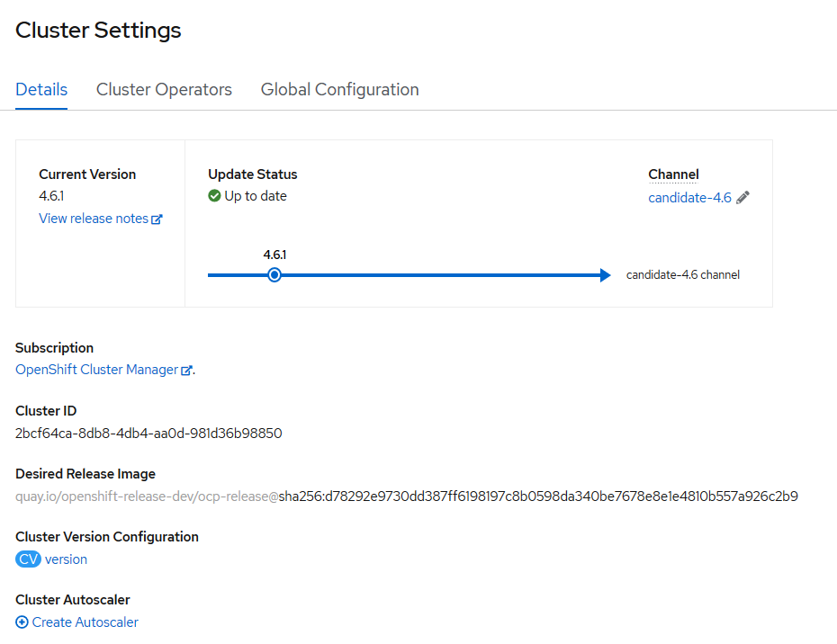
Task: Click the pencil icon to edit channel
Action: coord(742,198)
